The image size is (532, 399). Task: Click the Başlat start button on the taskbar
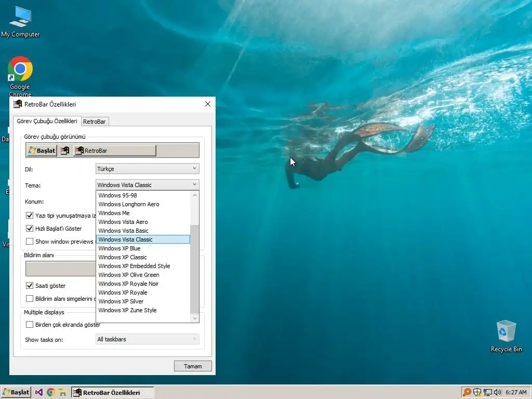click(x=16, y=393)
